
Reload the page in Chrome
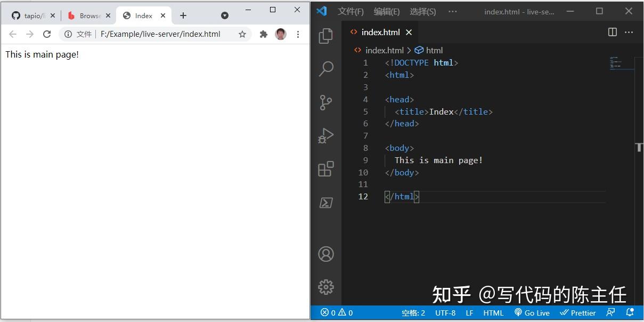(47, 34)
